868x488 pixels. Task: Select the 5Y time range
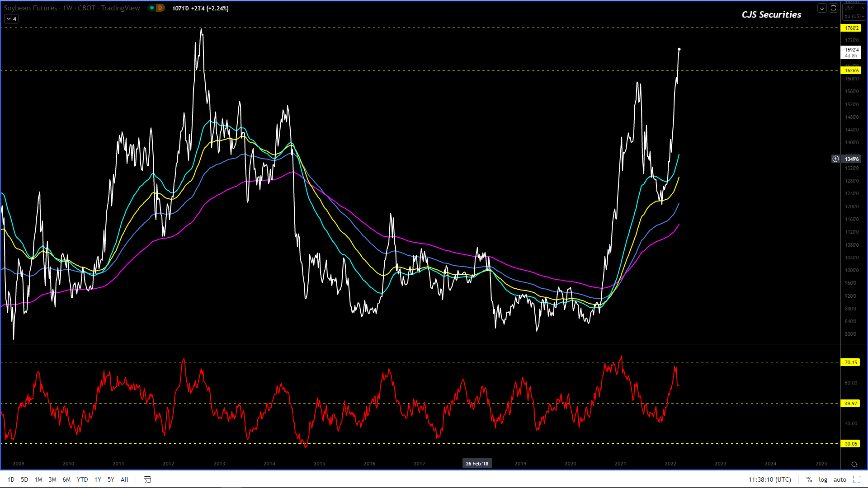pos(111,479)
